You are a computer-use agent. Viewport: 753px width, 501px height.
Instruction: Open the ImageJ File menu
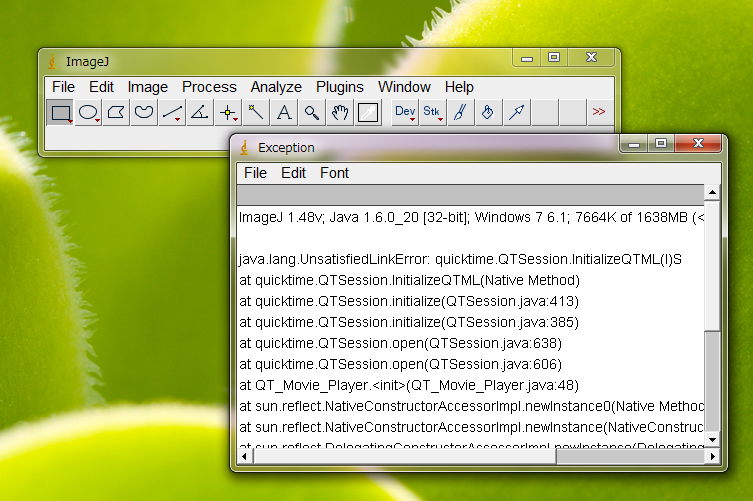coord(63,87)
